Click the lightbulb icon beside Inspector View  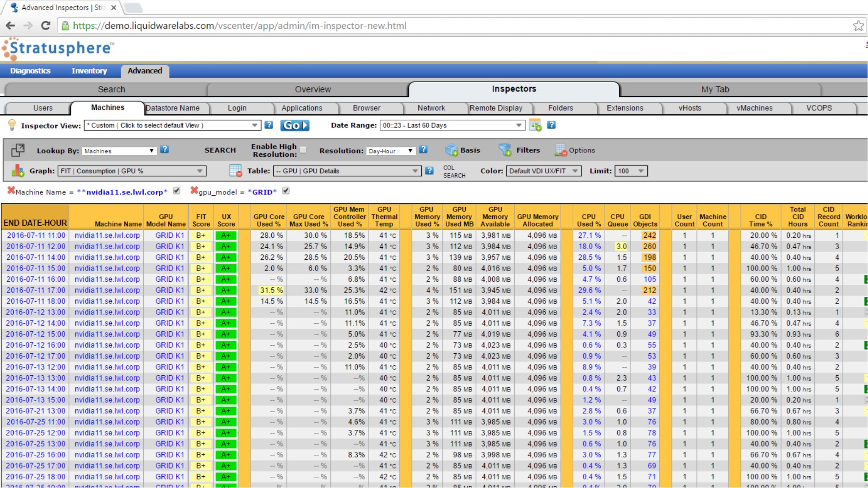pos(12,125)
